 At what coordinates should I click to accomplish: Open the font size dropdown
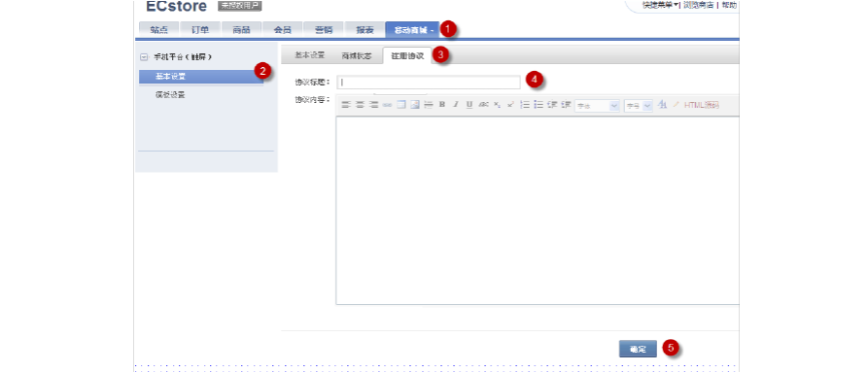point(639,106)
